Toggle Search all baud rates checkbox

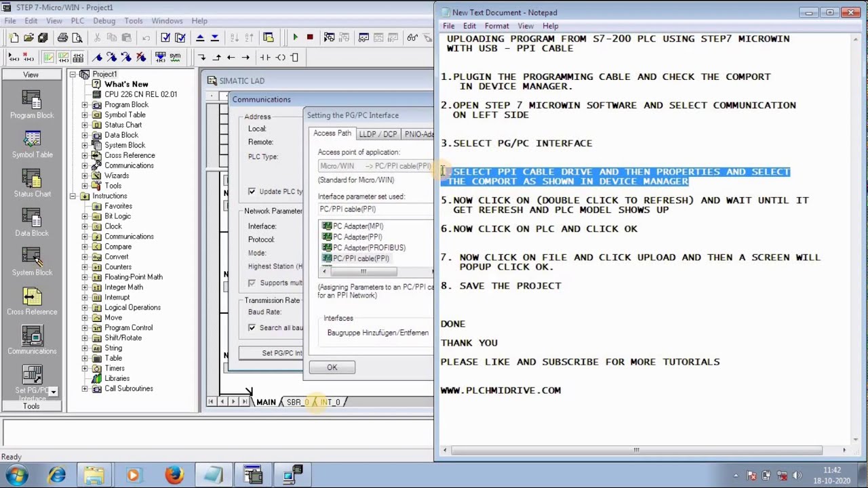252,328
